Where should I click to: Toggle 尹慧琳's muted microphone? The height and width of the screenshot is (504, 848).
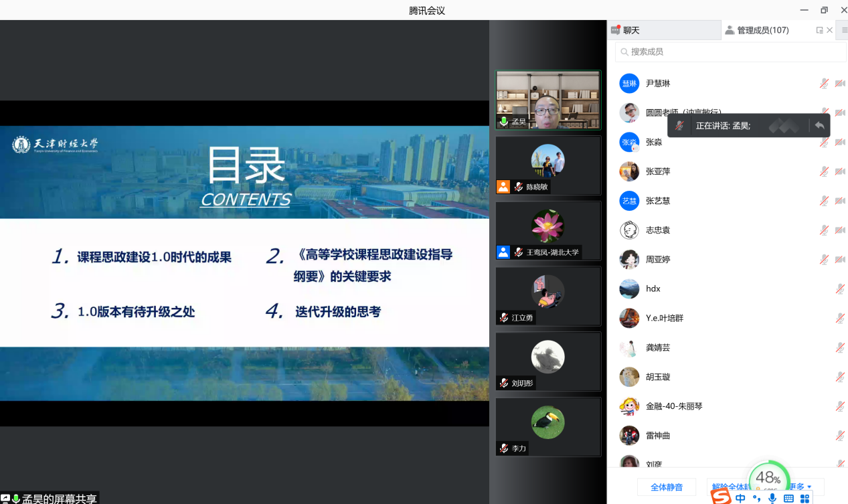[825, 84]
